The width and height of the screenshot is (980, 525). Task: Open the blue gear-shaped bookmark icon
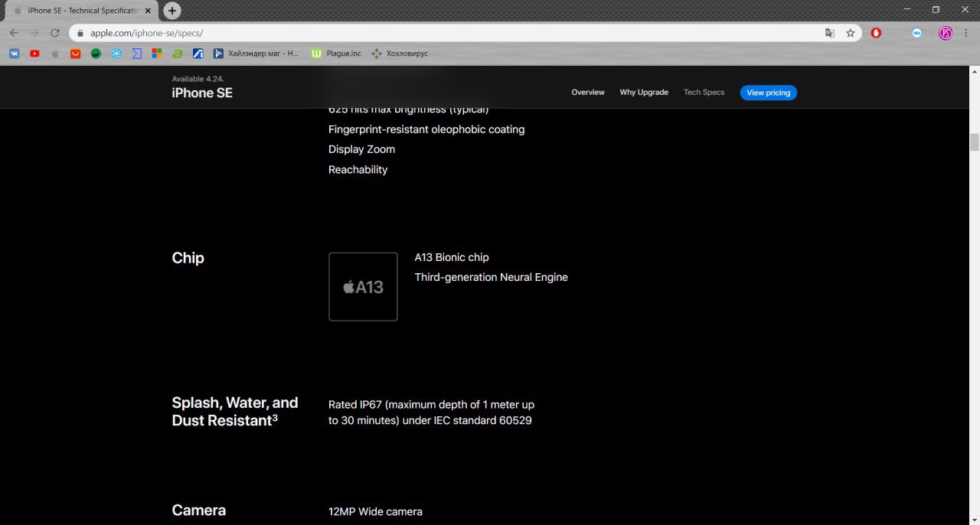click(x=116, y=54)
